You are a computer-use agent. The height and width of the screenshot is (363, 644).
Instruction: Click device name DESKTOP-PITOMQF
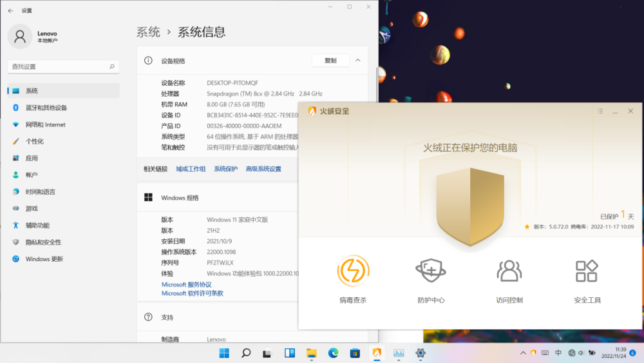pos(232,83)
